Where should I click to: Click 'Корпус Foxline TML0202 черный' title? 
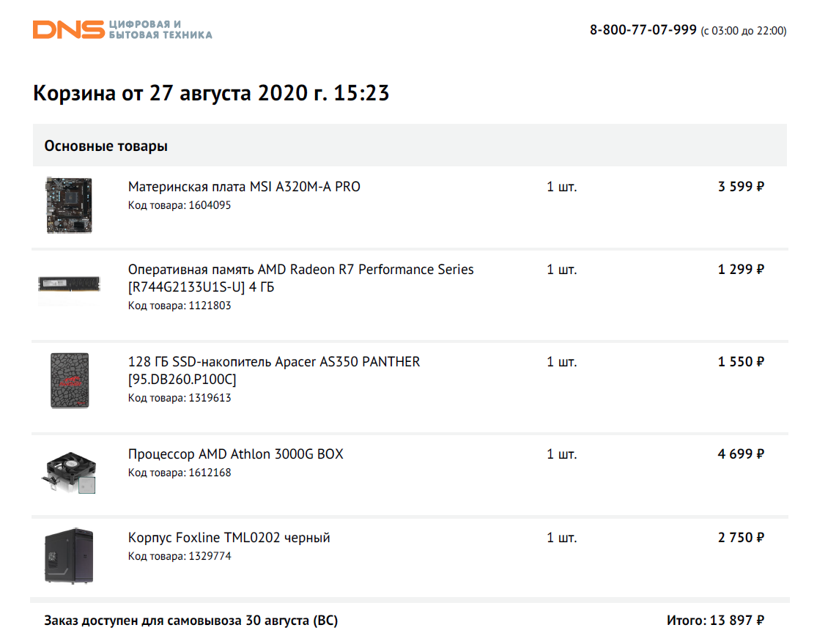pos(229,537)
